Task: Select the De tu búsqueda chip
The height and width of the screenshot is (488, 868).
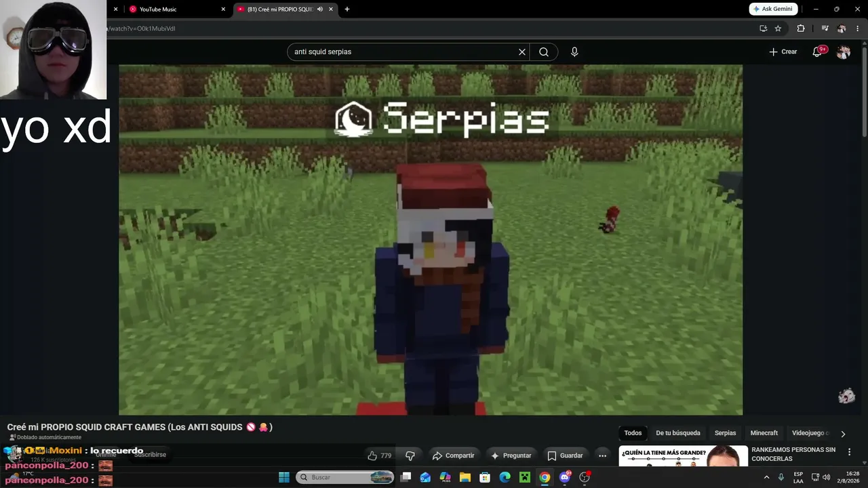Action: (x=678, y=433)
